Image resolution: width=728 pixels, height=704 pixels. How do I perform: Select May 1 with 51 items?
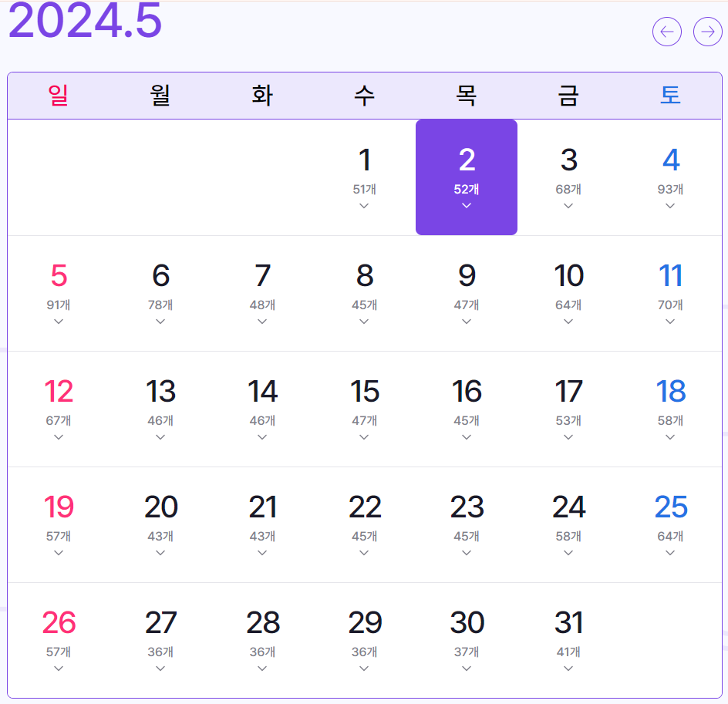[x=364, y=161]
